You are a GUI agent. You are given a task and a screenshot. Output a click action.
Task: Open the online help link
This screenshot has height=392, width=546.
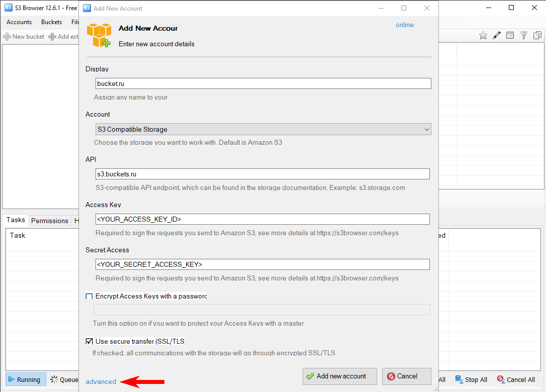(x=405, y=25)
